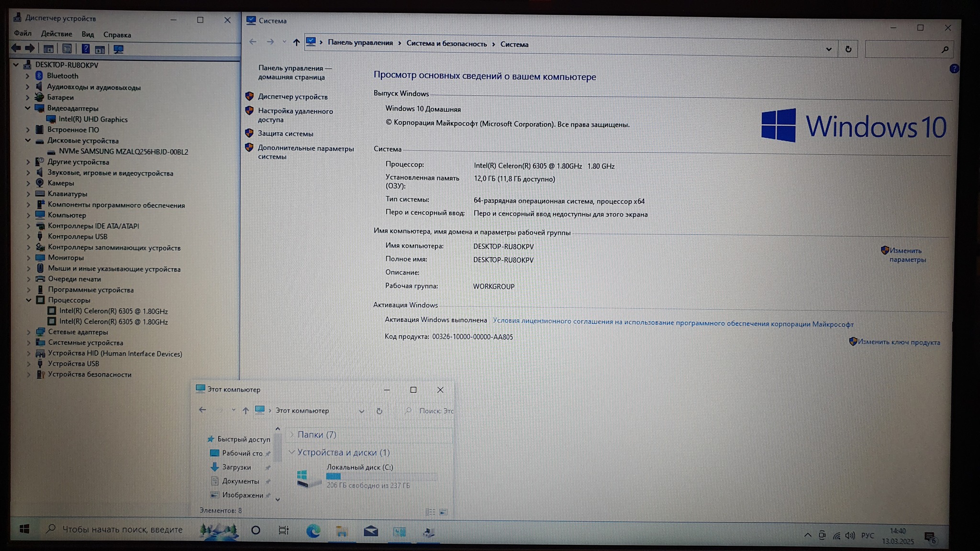Open the Mail app on taskbar
980x551 pixels.
click(x=370, y=531)
